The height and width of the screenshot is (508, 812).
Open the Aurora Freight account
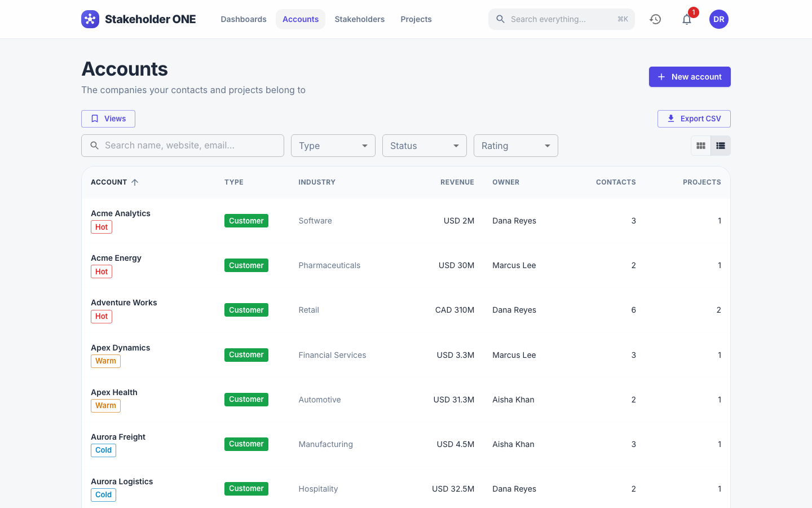pos(118,437)
